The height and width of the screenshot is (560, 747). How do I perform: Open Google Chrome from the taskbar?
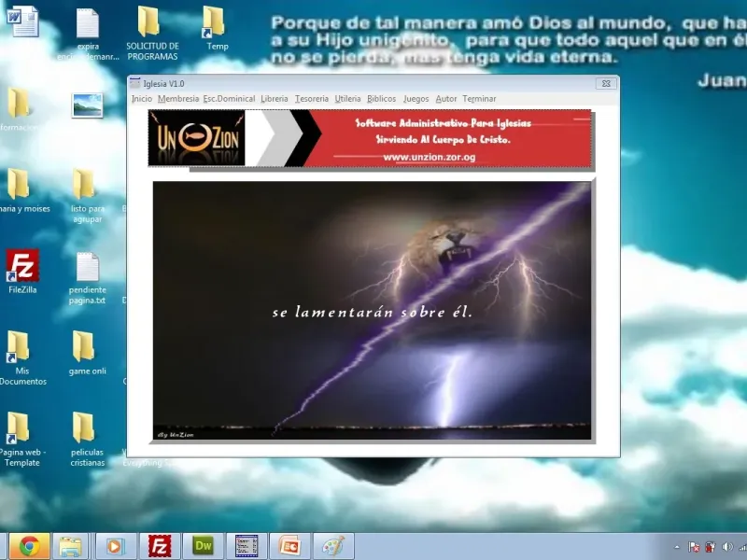pyautogui.click(x=30, y=546)
